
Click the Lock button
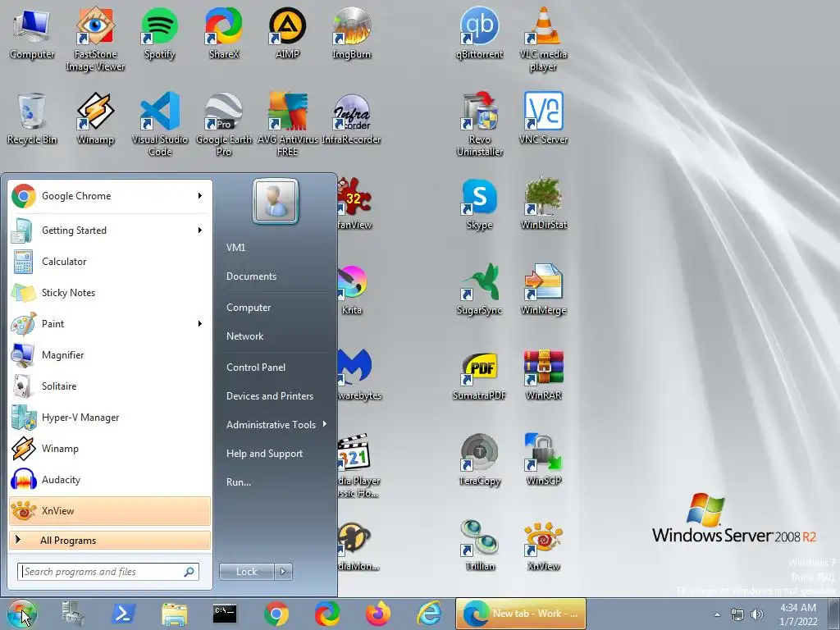246,572
